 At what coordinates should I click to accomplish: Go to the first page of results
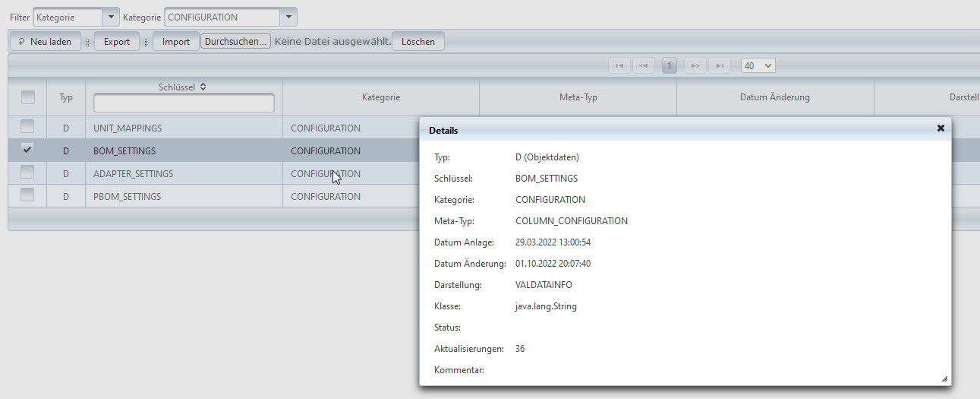(619, 66)
